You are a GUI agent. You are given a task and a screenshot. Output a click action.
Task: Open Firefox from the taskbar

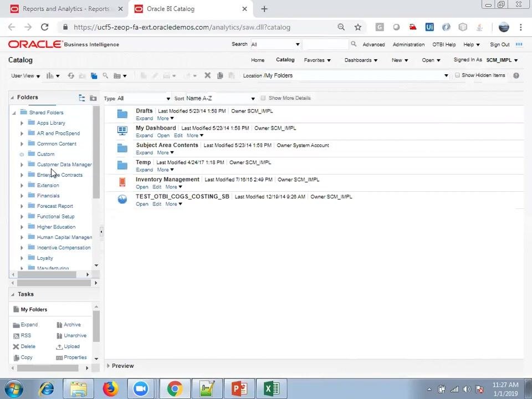point(111,389)
